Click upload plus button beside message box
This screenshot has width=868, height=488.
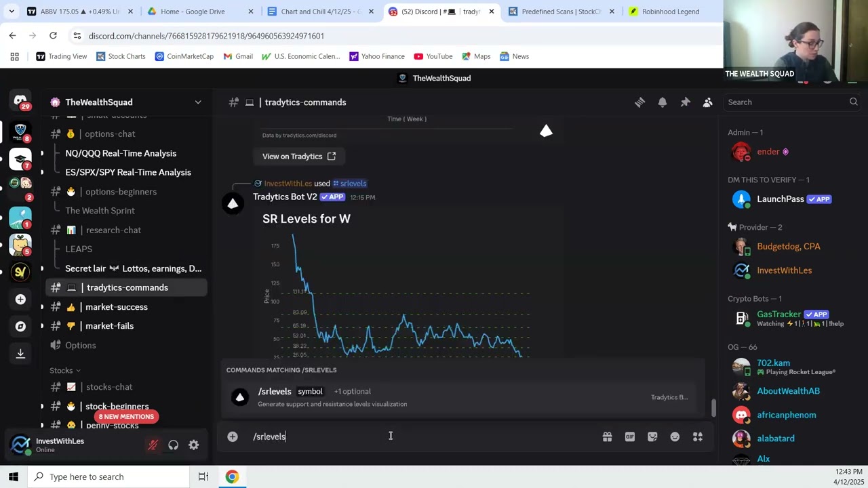pos(233,437)
